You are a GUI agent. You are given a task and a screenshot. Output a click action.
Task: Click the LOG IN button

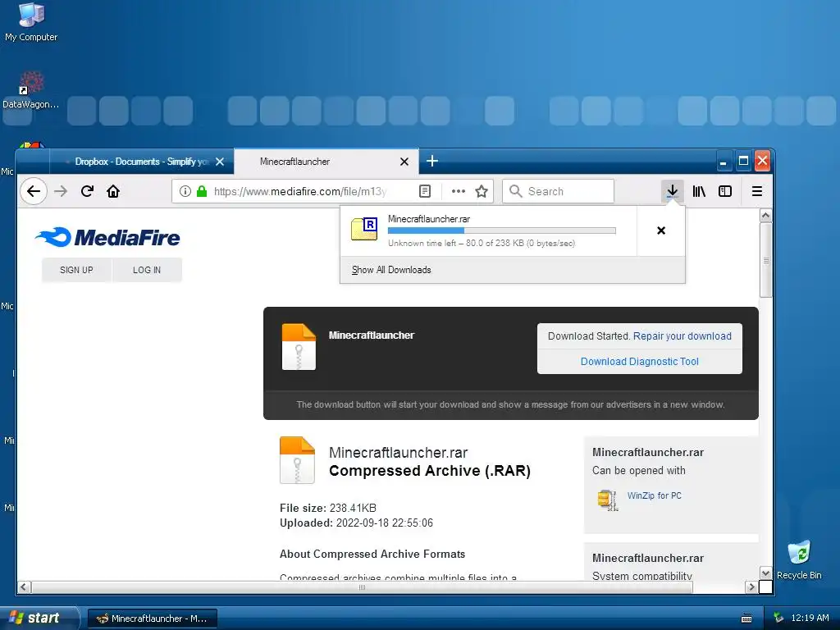click(x=147, y=270)
